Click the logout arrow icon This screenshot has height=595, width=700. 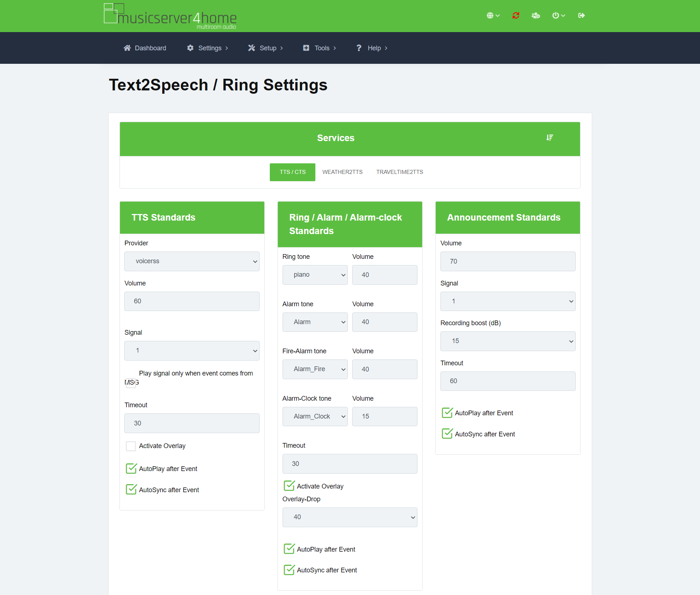(582, 15)
